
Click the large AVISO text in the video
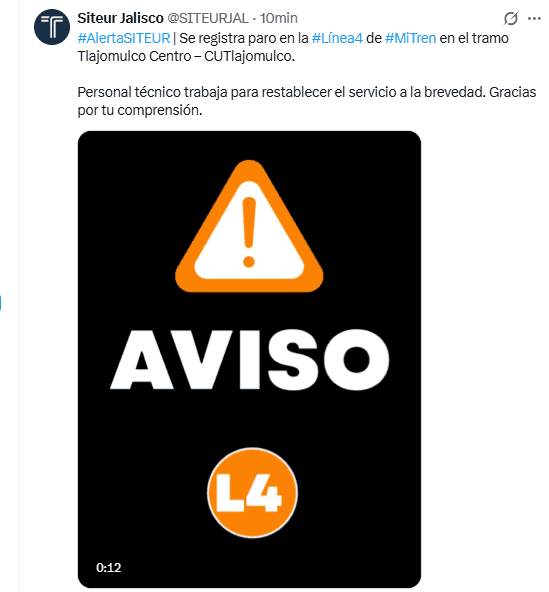[250, 359]
